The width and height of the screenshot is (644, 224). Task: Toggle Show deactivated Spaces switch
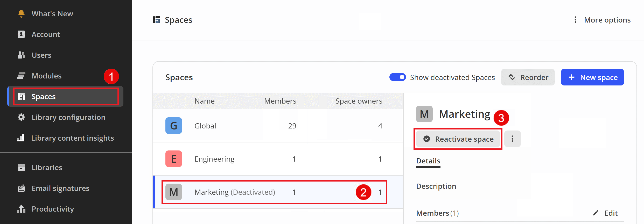pyautogui.click(x=398, y=77)
